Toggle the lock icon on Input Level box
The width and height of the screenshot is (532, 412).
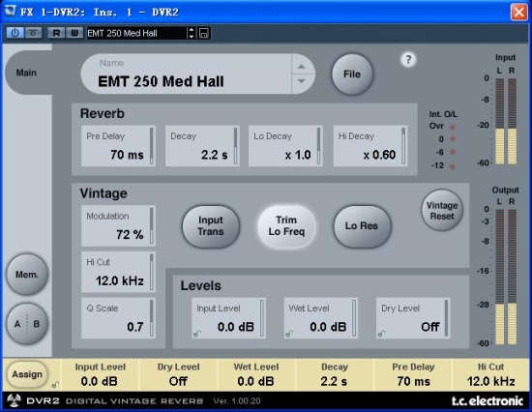[x=196, y=334]
